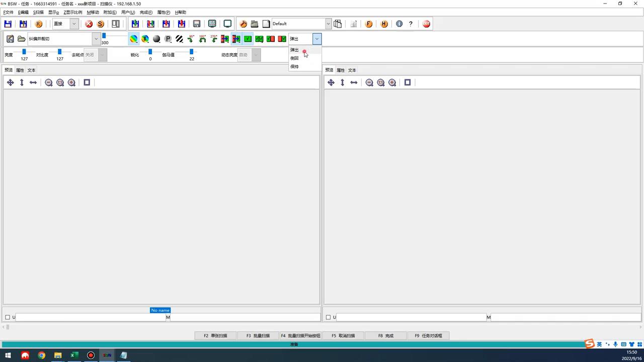Click the black and white striped icon
644x362 pixels.
[x=179, y=39]
